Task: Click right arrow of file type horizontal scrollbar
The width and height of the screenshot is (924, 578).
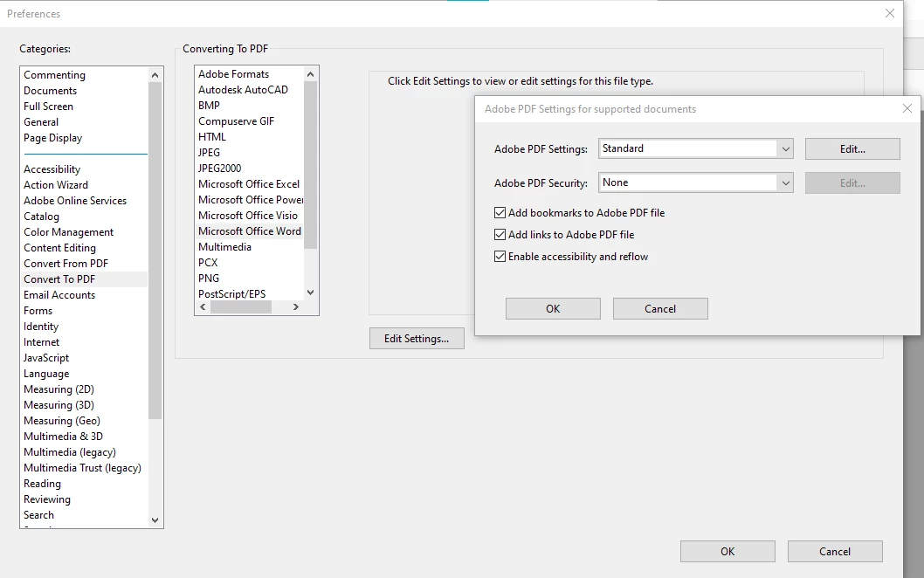Action: (x=296, y=307)
